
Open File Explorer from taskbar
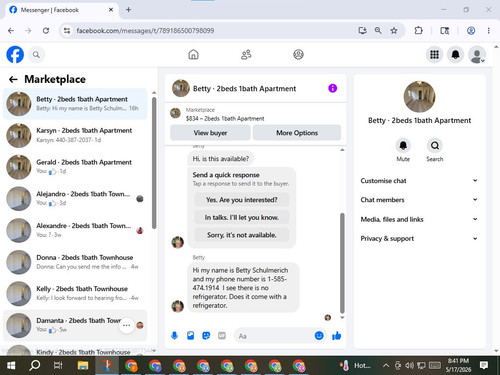click(83, 366)
